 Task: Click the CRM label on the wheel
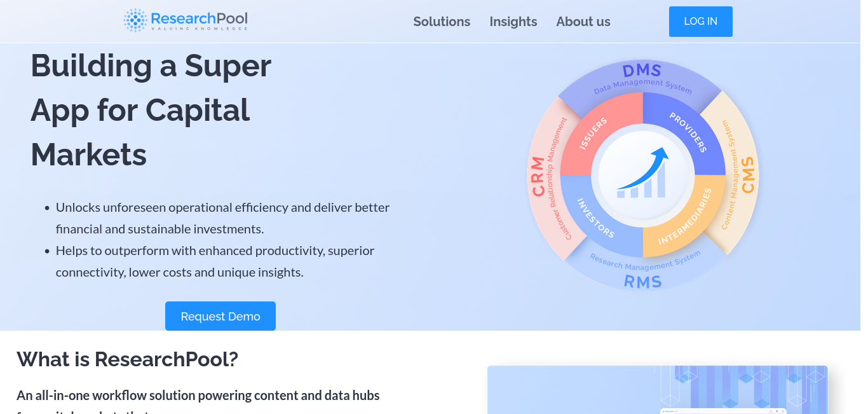click(x=539, y=176)
